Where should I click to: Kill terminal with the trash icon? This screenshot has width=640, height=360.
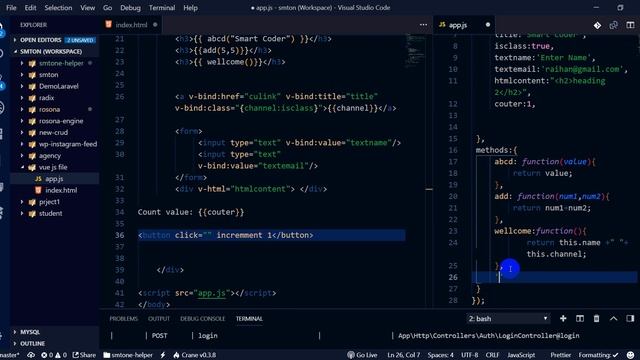coord(596,319)
